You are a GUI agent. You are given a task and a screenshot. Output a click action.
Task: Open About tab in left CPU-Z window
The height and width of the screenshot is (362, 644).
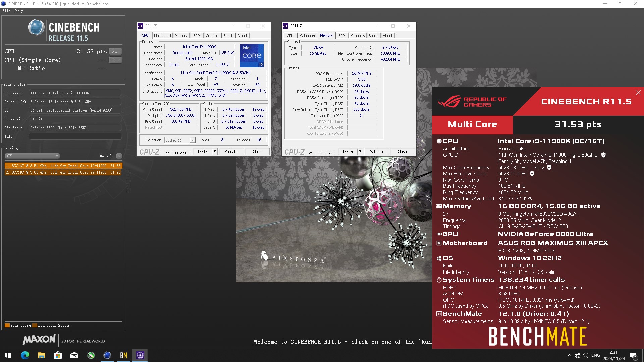pyautogui.click(x=243, y=36)
